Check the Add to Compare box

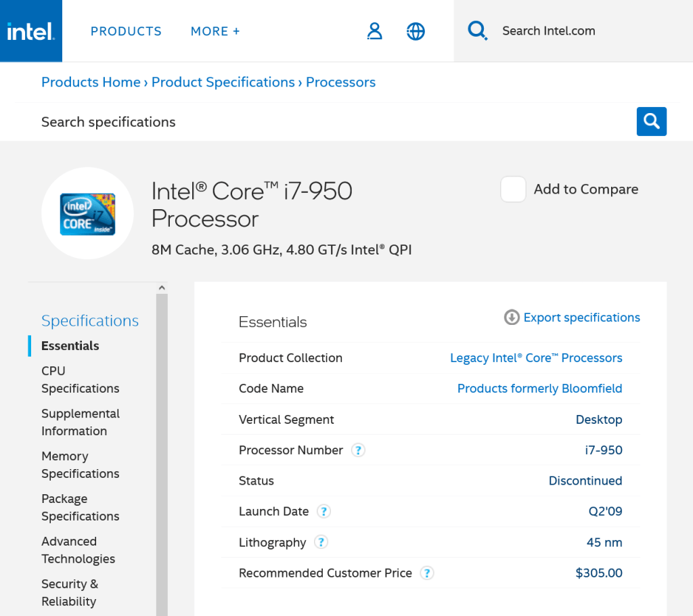click(513, 190)
